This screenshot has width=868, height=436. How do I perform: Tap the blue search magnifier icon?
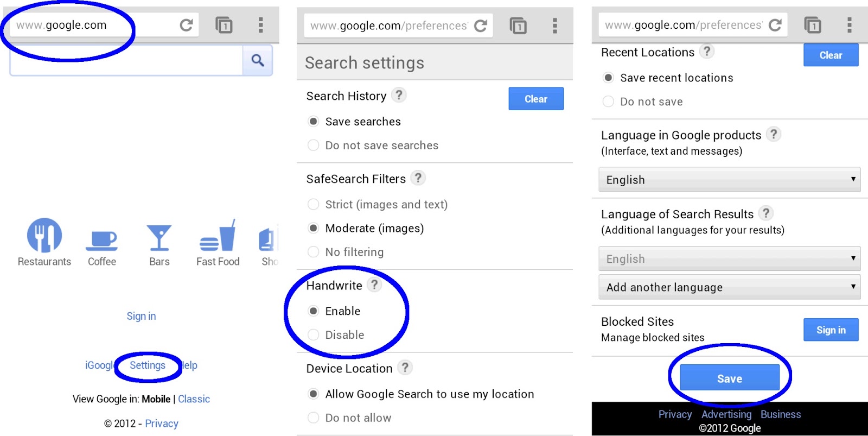pos(258,60)
